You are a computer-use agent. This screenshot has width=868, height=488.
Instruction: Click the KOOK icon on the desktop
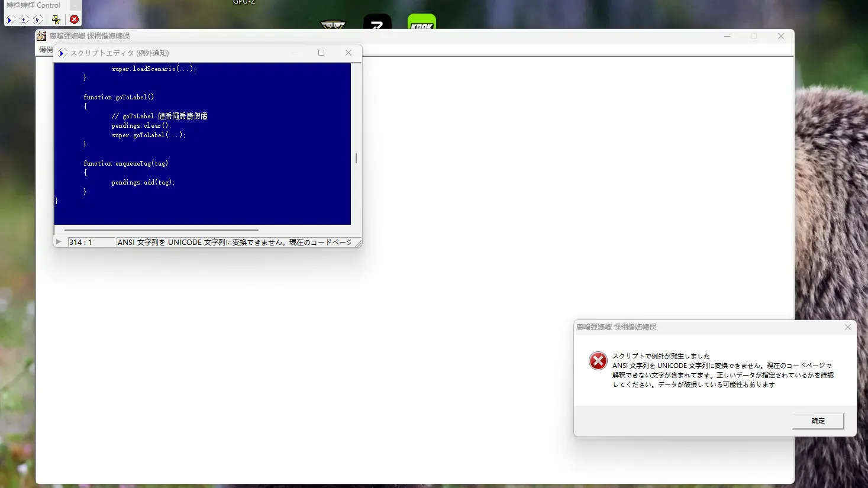[422, 22]
